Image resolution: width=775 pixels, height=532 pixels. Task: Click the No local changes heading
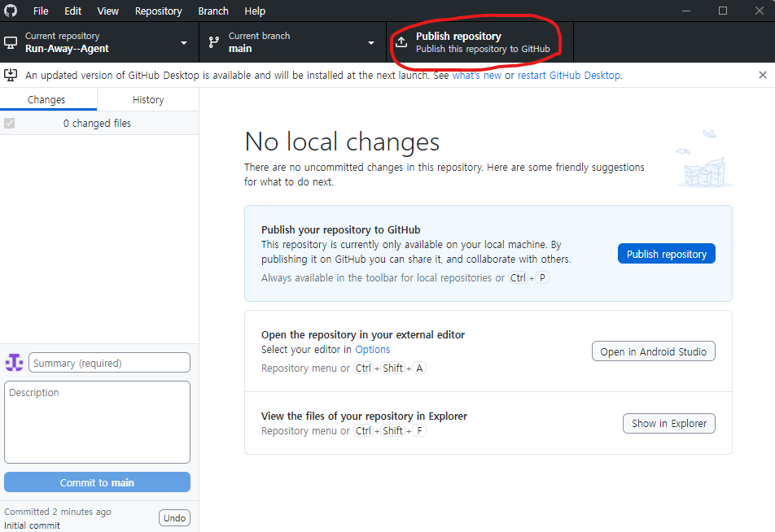342,142
